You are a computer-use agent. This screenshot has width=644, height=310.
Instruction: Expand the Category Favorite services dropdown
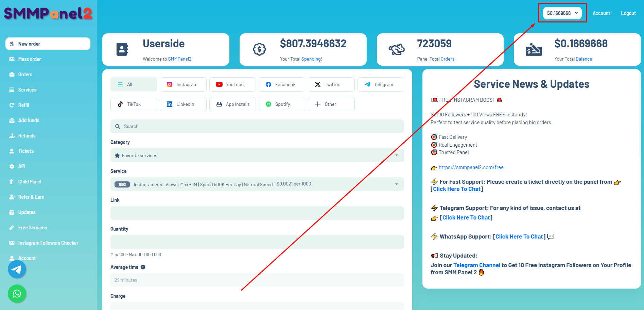click(257, 156)
